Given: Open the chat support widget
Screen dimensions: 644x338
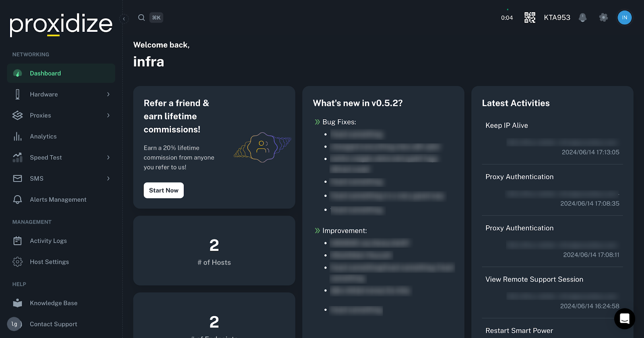Looking at the screenshot, I should pyautogui.click(x=624, y=319).
